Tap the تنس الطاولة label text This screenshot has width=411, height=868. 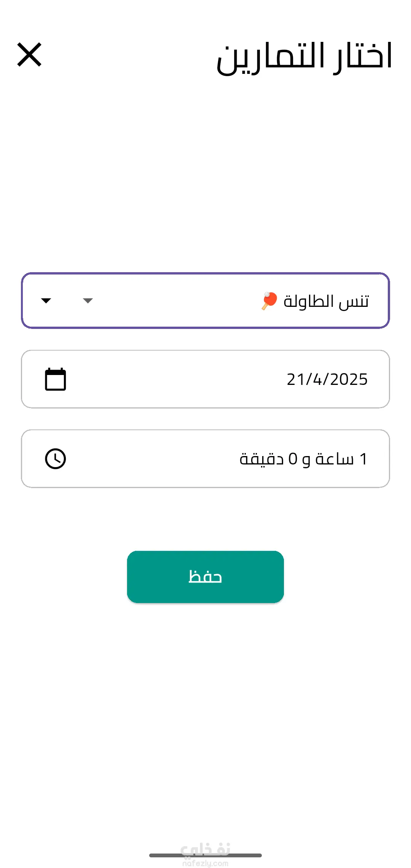tap(326, 301)
